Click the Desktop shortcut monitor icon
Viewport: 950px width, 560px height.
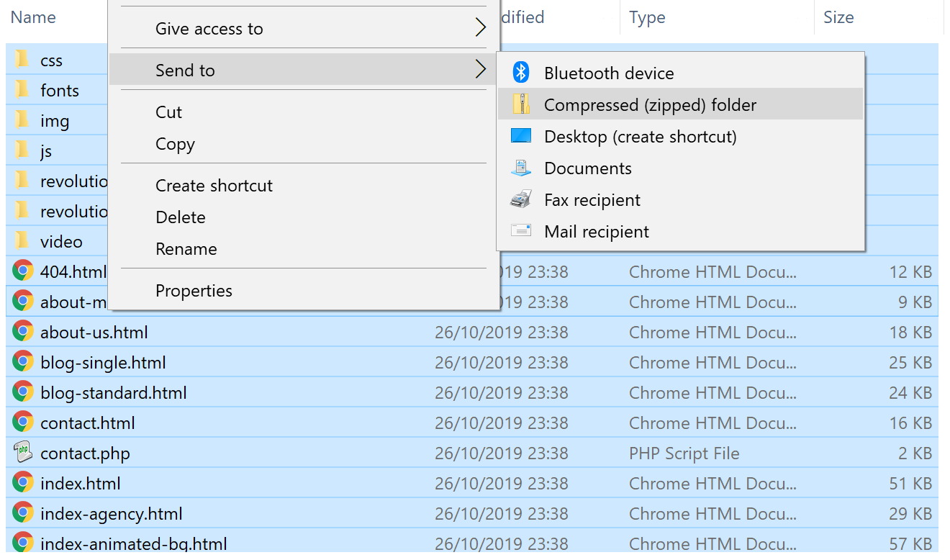click(x=521, y=137)
